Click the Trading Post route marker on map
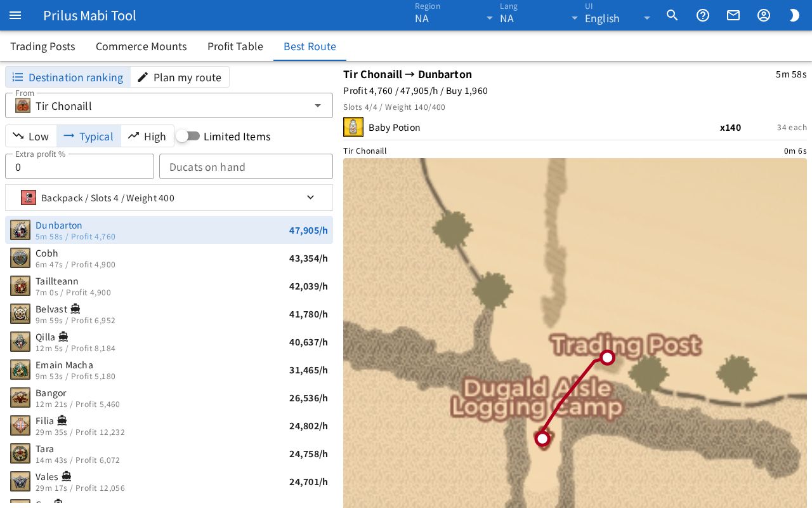This screenshot has height=508, width=812. point(608,358)
